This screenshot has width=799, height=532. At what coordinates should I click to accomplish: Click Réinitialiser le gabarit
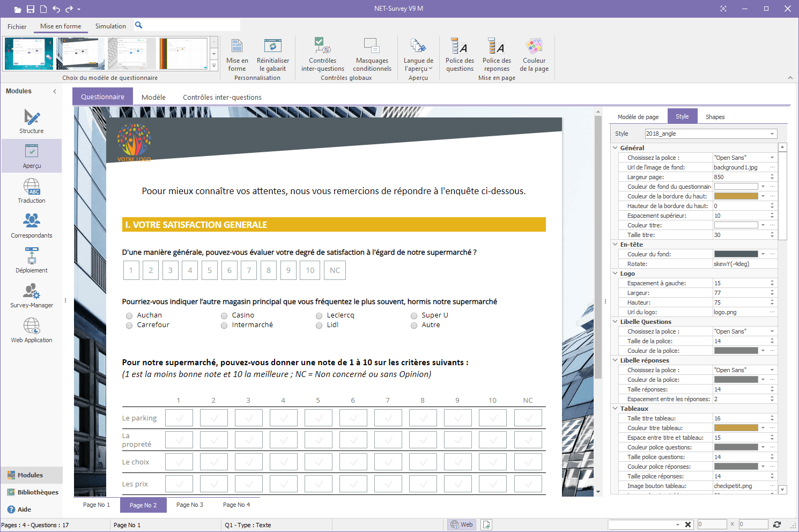[273, 55]
